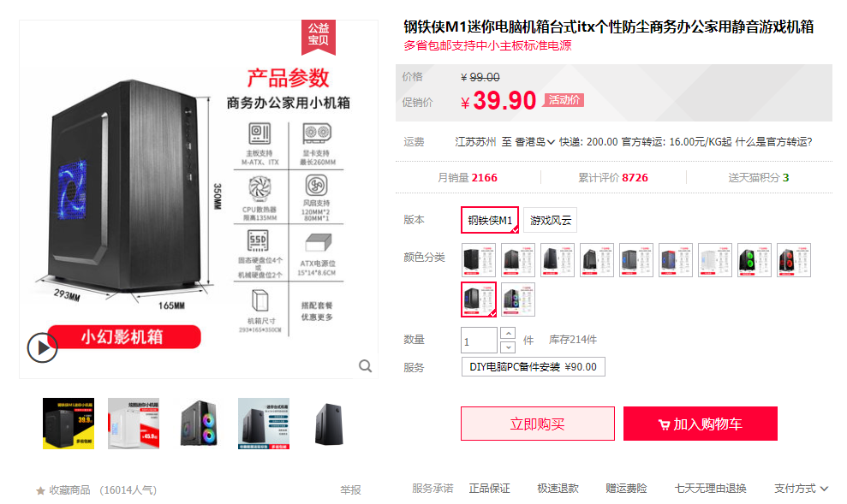Click the quantity input field
847x504 pixels.
click(479, 341)
